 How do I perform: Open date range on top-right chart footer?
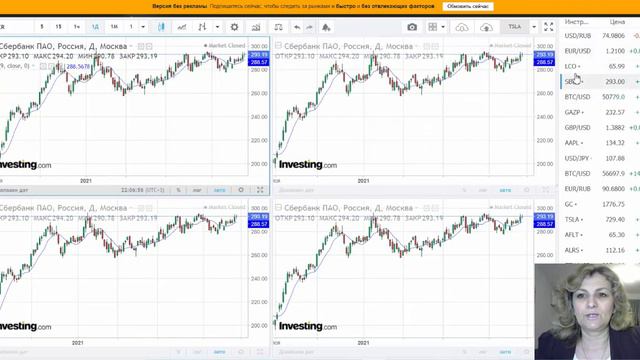pyautogui.click(x=296, y=190)
